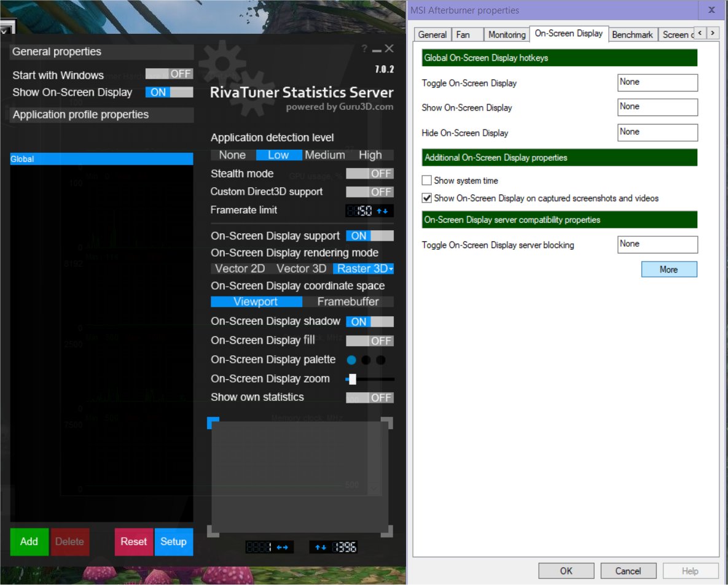
Task: Select Vector 3D rendering mode
Action: coord(301,269)
